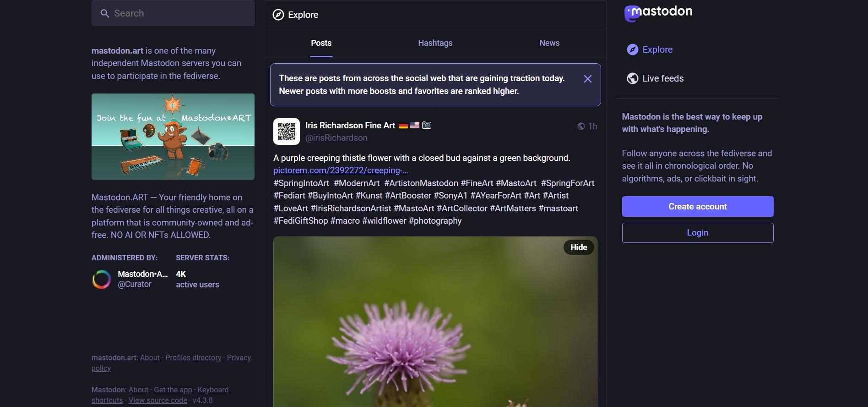
Task: Open Iris Richardson's QR code avatar
Action: click(287, 132)
